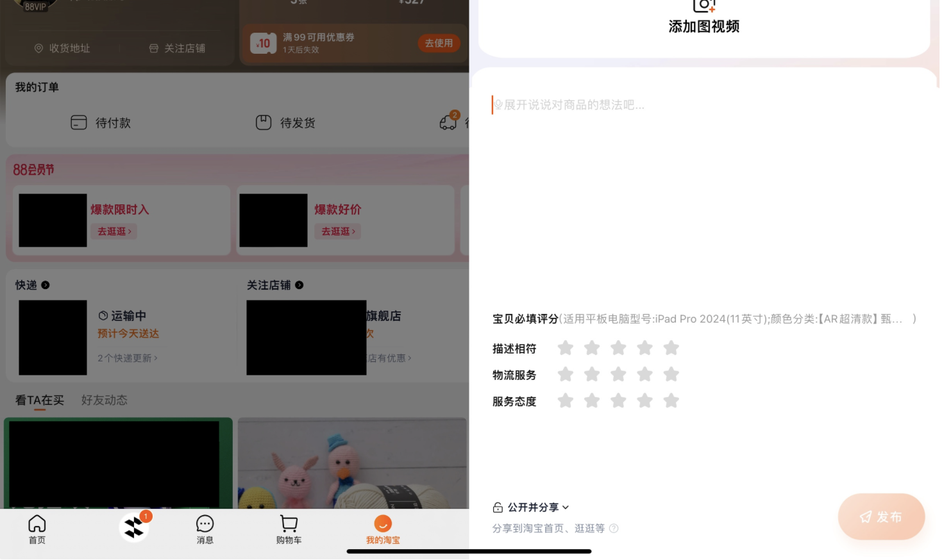
Task: Open the 公开并分享 visibility dropdown
Action: [531, 507]
